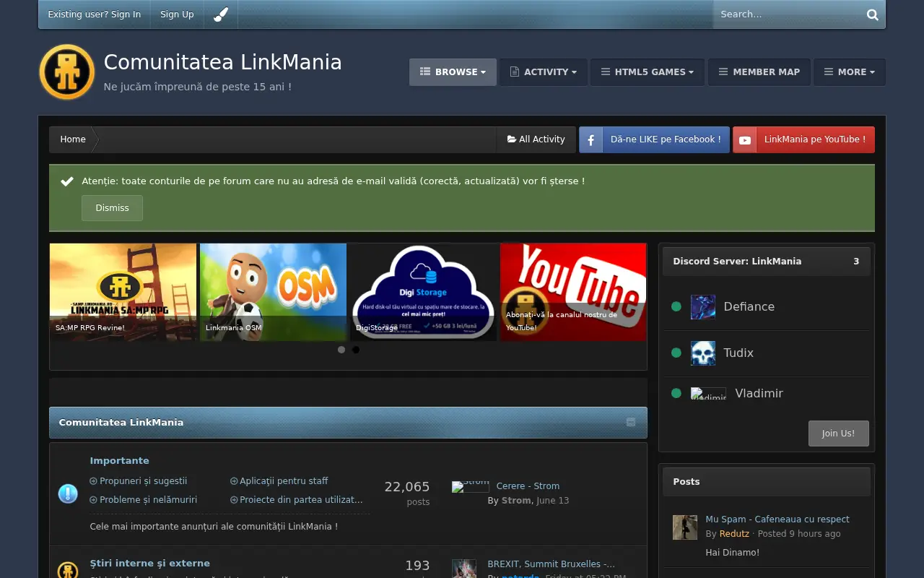Image resolution: width=924 pixels, height=578 pixels.
Task: Open the SA:MP RPG Revine! banner
Action: coord(123,292)
